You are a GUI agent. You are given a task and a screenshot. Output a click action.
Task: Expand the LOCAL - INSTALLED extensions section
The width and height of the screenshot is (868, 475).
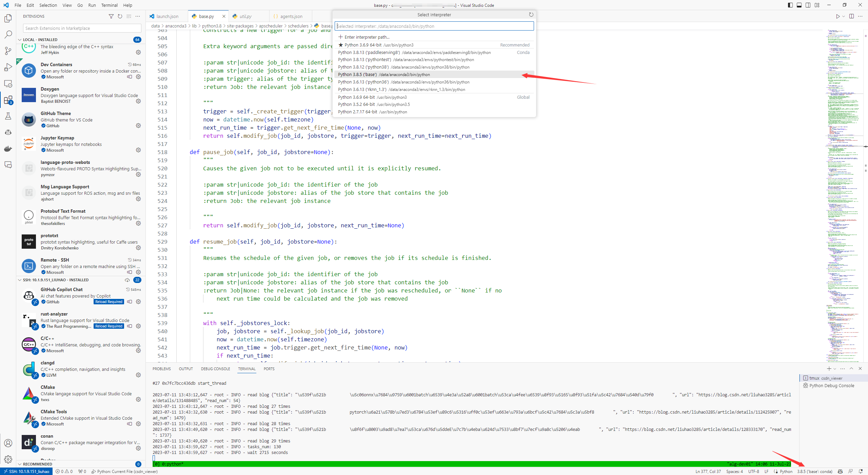point(19,39)
